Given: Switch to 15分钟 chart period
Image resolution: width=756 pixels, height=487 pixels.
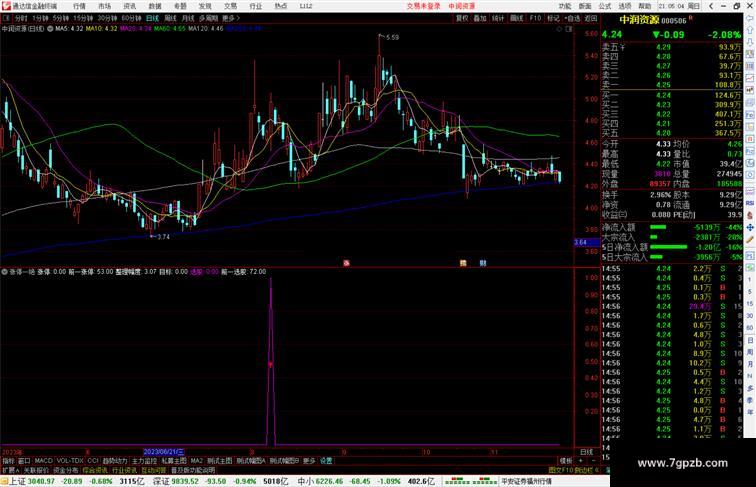Looking at the screenshot, I should (x=83, y=18).
